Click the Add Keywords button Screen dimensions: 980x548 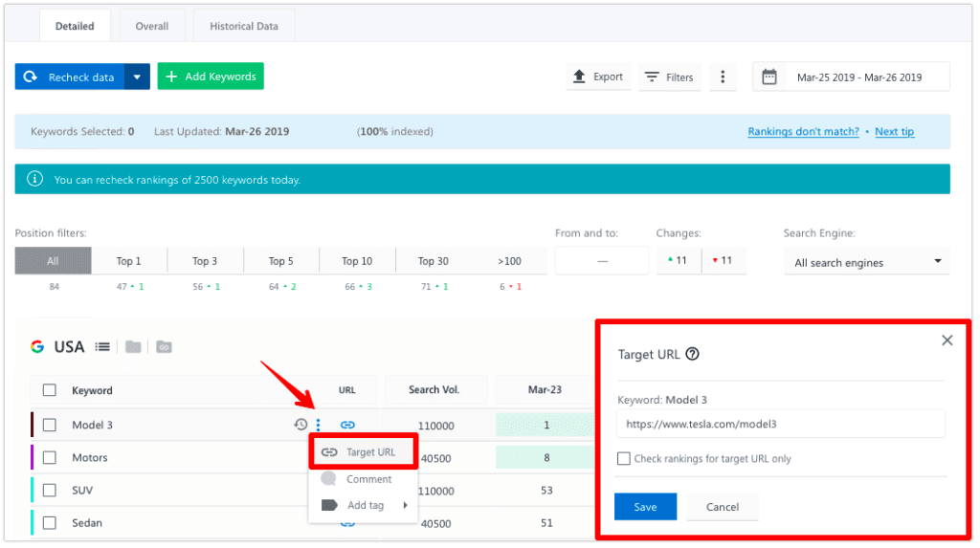211,77
